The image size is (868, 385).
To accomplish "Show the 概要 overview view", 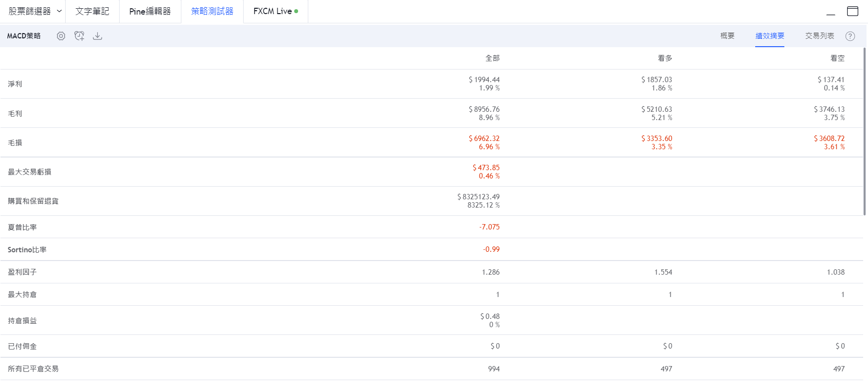I will 727,36.
